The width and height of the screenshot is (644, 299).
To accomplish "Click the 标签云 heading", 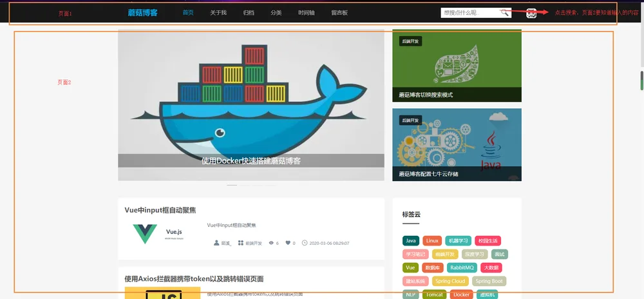I will click(x=411, y=215).
